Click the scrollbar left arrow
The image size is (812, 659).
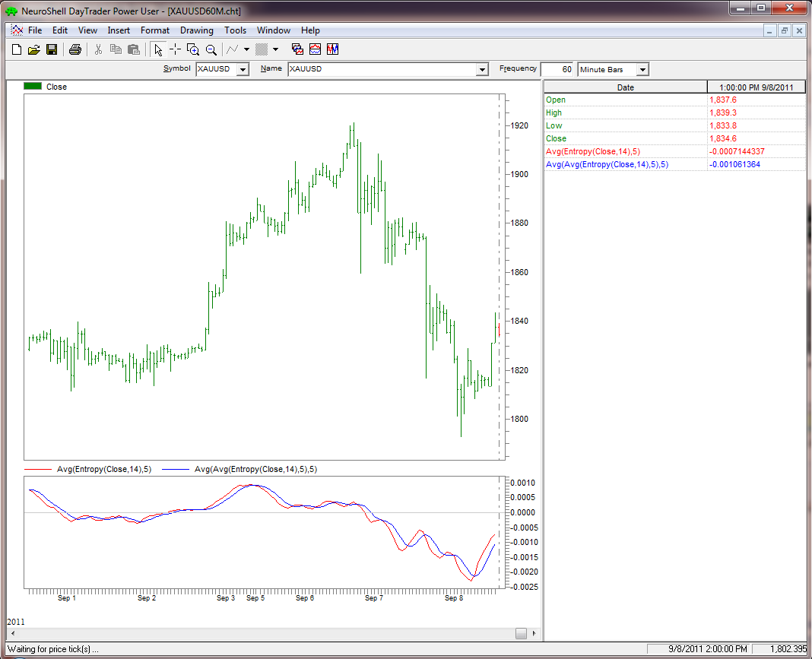13,633
